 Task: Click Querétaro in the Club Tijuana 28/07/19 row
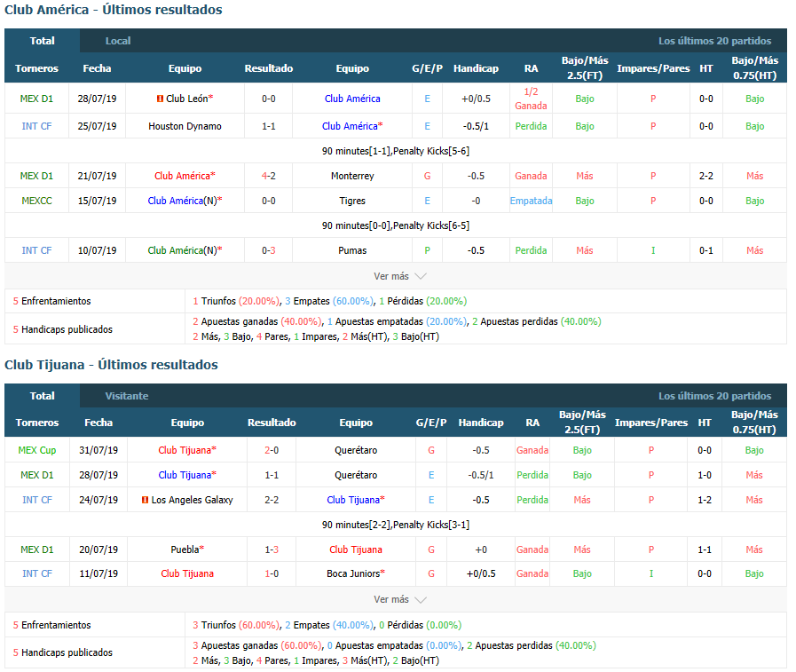(x=356, y=475)
